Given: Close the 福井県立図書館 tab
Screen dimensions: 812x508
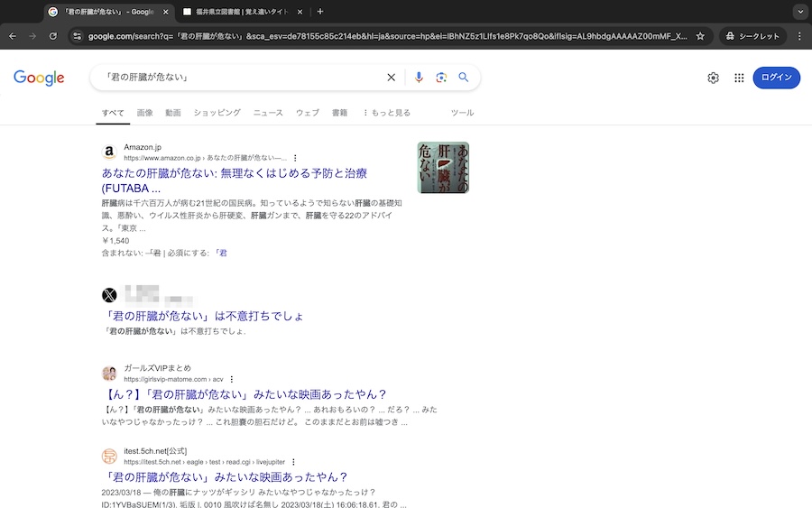Looking at the screenshot, I should (x=300, y=12).
